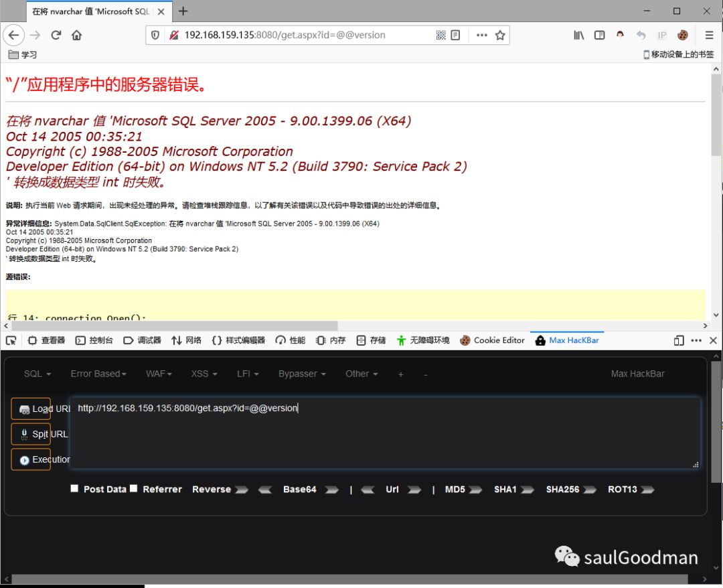Click the Execution button

click(31, 459)
